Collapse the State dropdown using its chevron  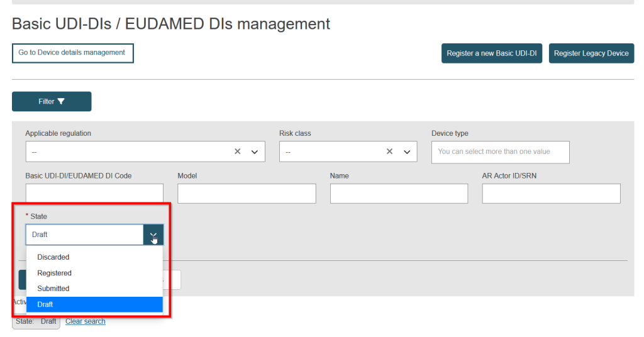coord(153,235)
